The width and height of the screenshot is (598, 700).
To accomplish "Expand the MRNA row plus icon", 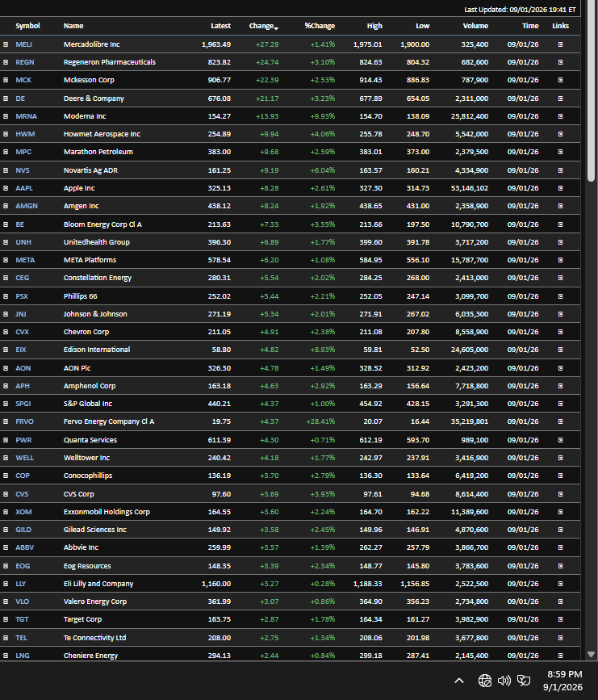I will point(6,116).
